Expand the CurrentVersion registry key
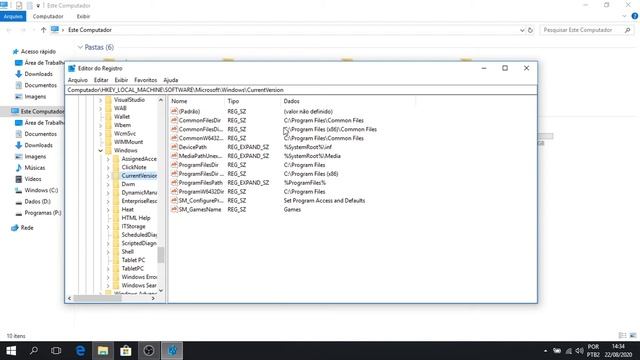 coord(108,176)
